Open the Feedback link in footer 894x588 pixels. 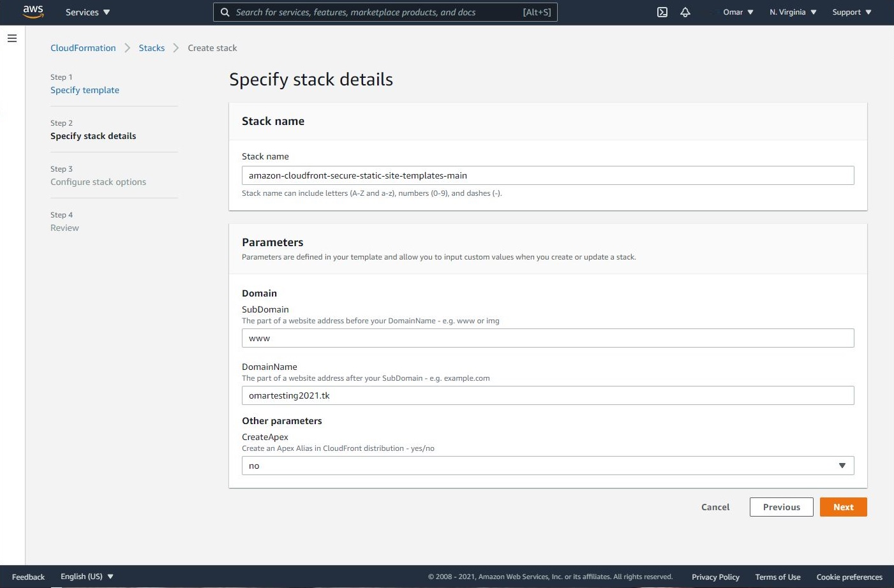(x=28, y=577)
